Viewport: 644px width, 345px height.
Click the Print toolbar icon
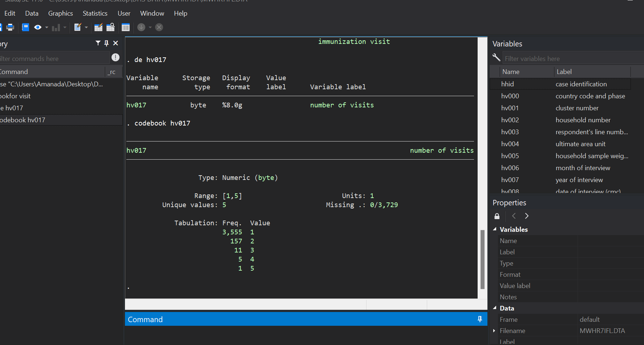(x=10, y=27)
